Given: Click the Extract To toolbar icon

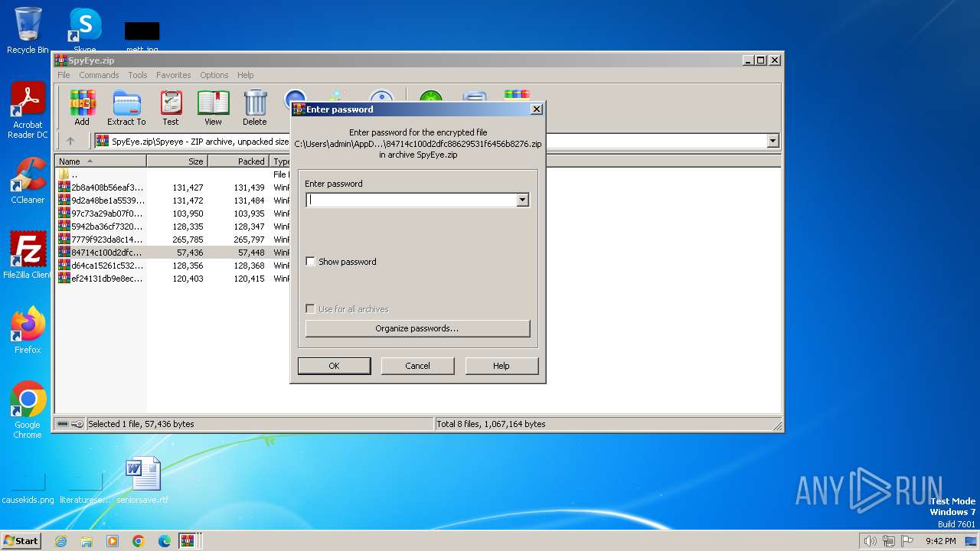Looking at the screenshot, I should tap(126, 107).
